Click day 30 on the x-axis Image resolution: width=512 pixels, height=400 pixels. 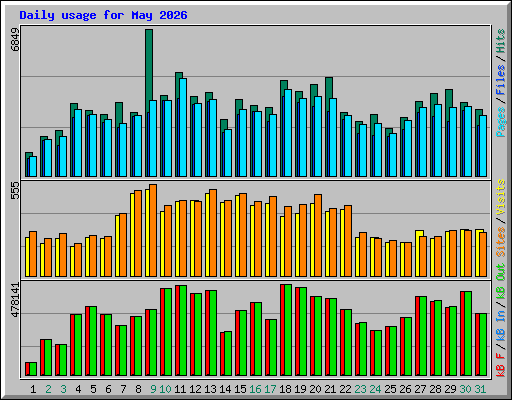(x=465, y=389)
